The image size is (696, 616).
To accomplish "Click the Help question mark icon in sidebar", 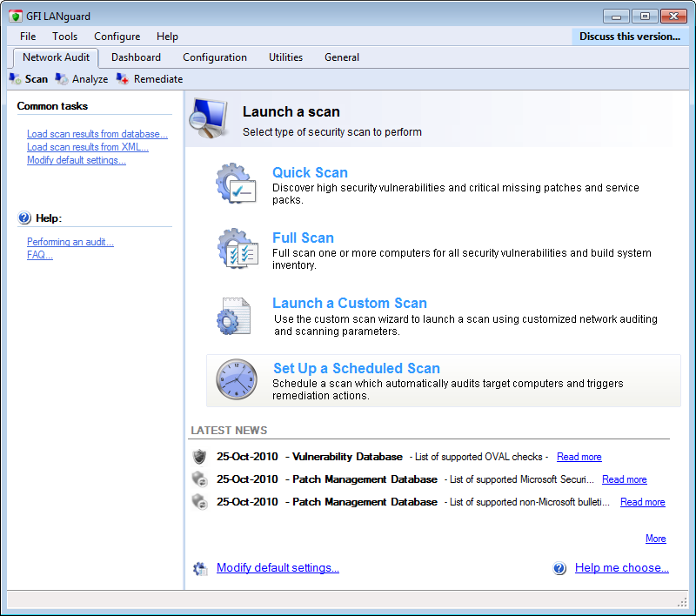I will pos(24,218).
